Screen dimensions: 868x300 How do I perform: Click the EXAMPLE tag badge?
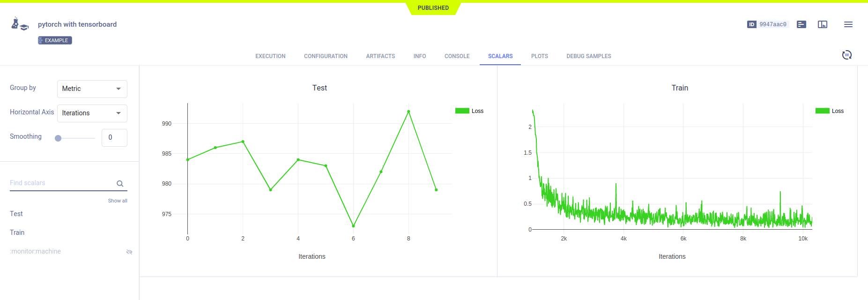pyautogui.click(x=55, y=40)
